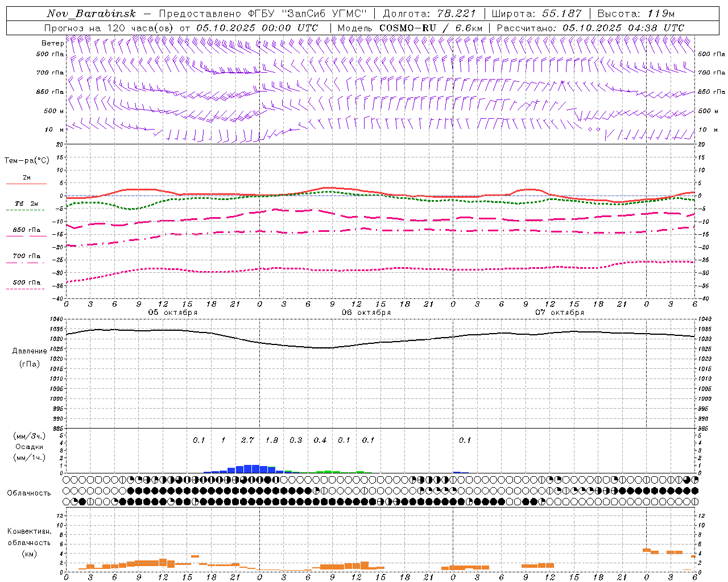The image size is (728, 582).
Task: Click the '2.7' precipitation value
Action: click(x=247, y=440)
